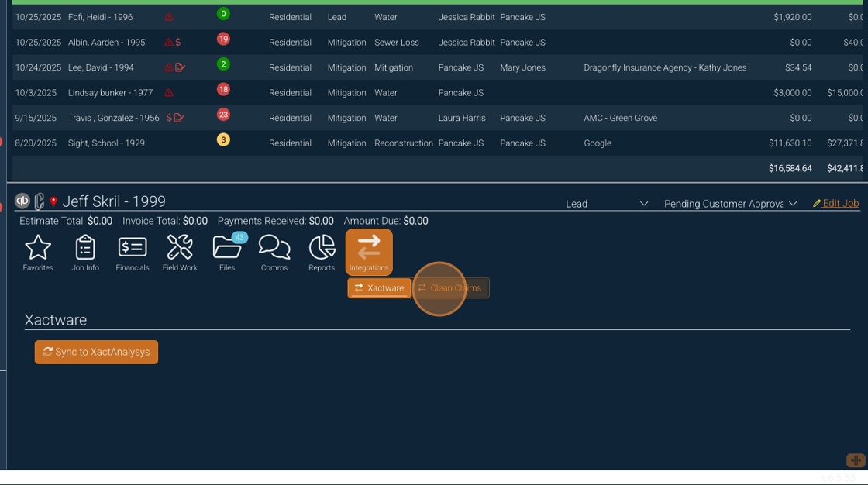Screen dimensions: 868x485
Task: Click the Sewer Loss cell
Action: pos(396,42)
